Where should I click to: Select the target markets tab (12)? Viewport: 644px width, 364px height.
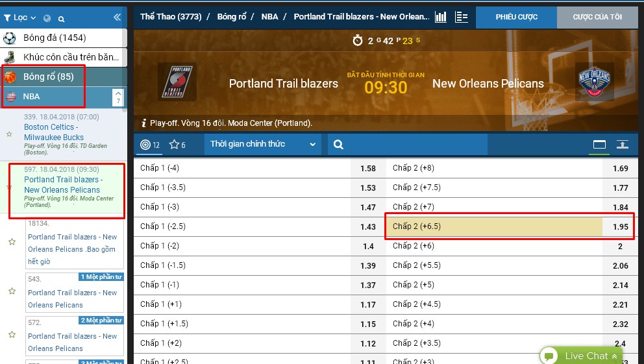(x=149, y=145)
